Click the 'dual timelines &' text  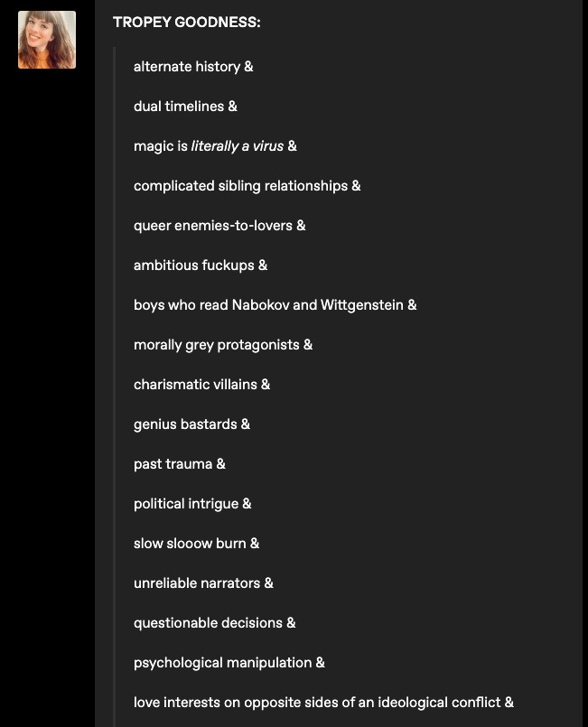tap(185, 107)
